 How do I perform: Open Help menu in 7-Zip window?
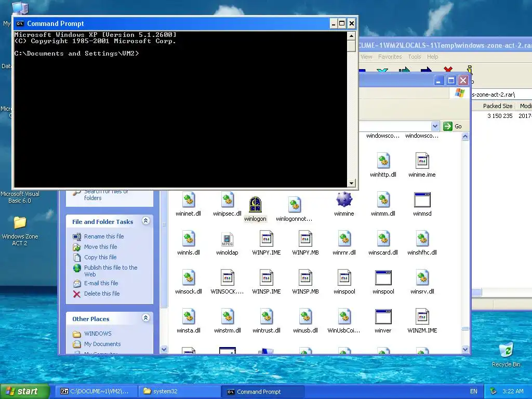click(432, 57)
